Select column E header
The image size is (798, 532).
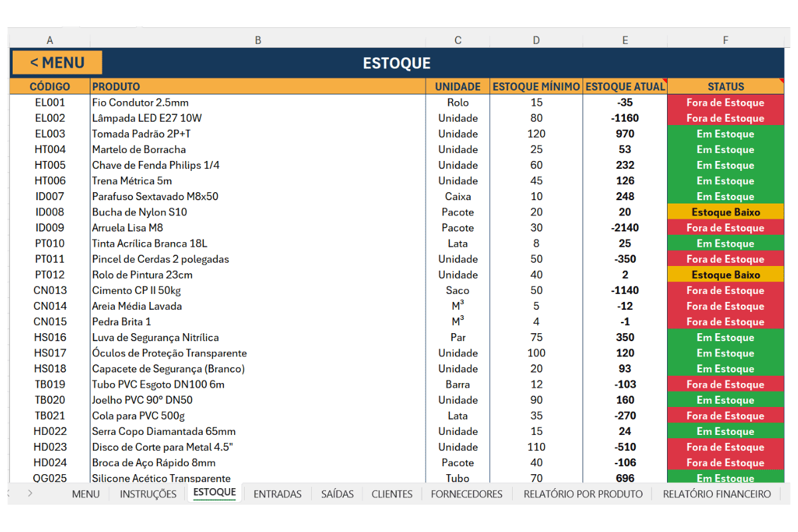(x=625, y=41)
